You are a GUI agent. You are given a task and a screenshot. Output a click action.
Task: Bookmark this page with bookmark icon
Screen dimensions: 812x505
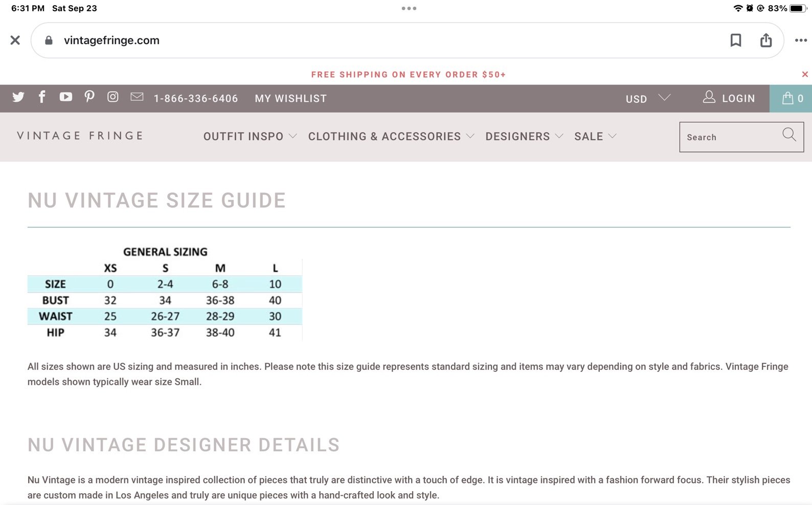pos(735,40)
